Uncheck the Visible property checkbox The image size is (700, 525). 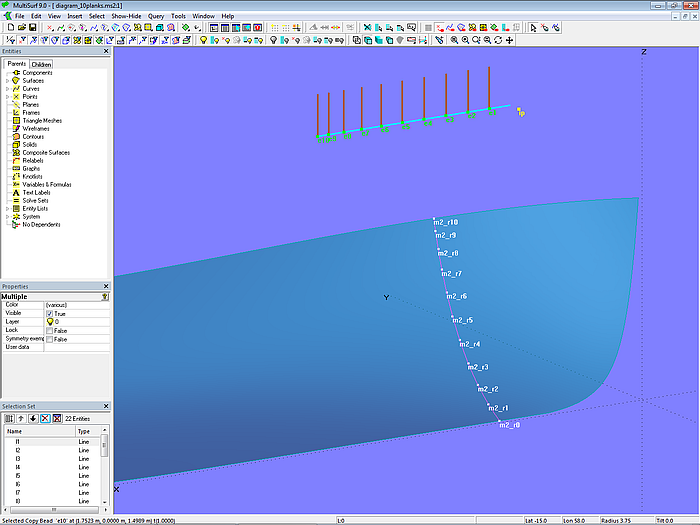[x=50, y=313]
